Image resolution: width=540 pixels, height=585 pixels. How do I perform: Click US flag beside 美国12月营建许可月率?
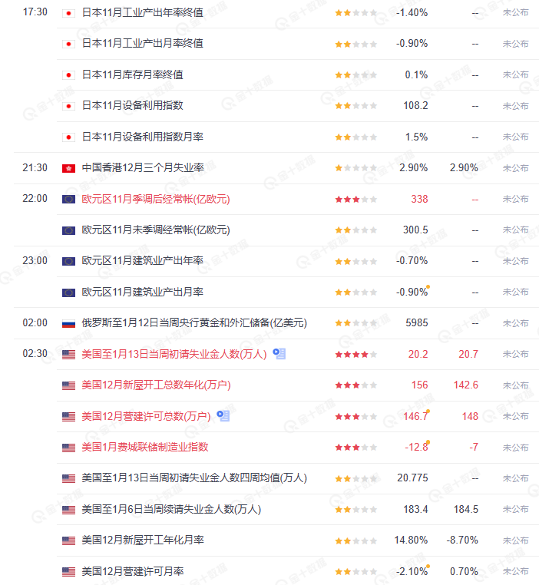[x=68, y=572]
